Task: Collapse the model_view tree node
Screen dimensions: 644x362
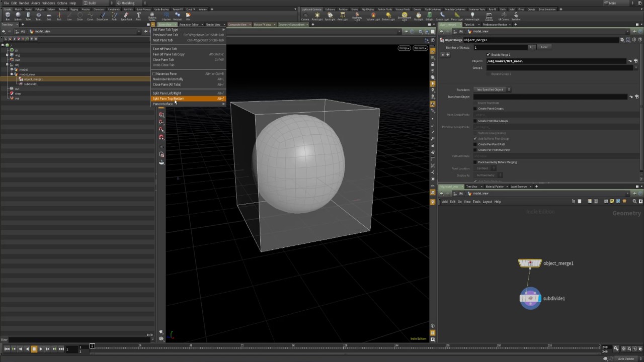Action: [11, 74]
